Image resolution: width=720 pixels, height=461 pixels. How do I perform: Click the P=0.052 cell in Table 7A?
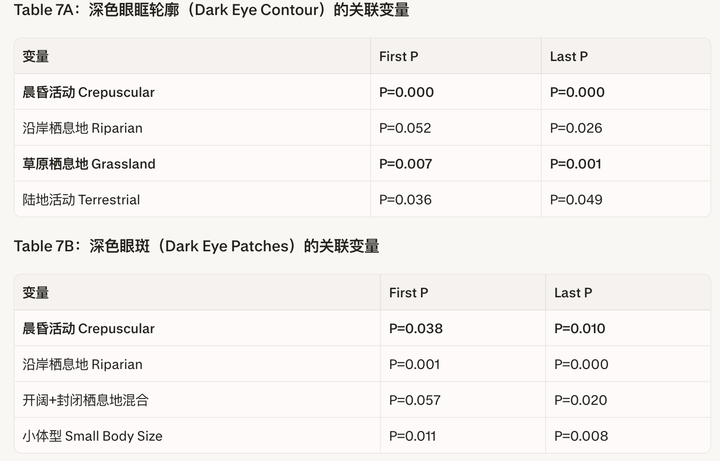(406, 128)
